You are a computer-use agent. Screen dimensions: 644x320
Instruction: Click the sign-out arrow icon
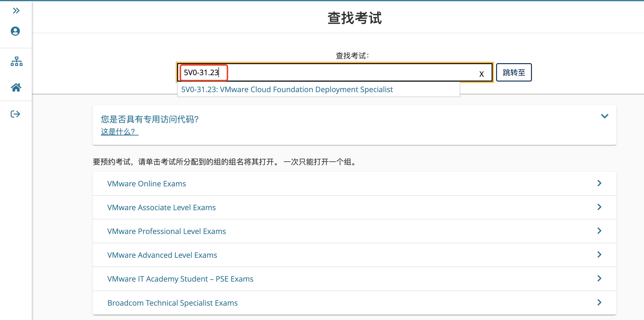[x=15, y=114]
